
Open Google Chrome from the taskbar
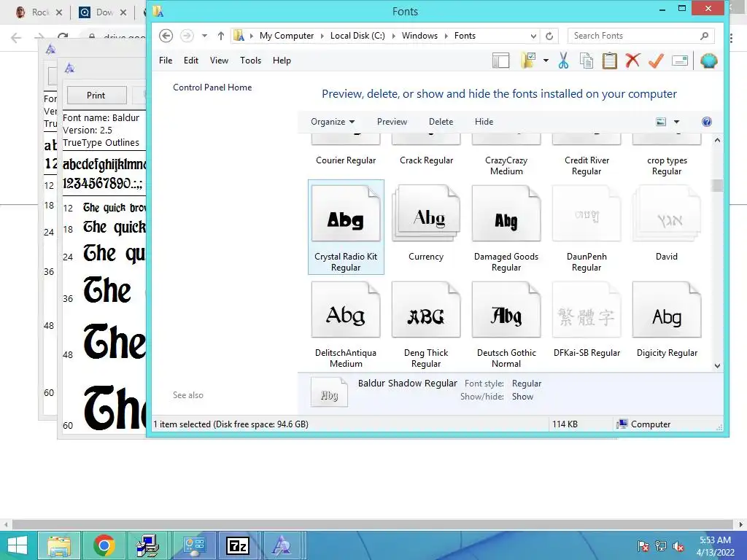pyautogui.click(x=104, y=545)
